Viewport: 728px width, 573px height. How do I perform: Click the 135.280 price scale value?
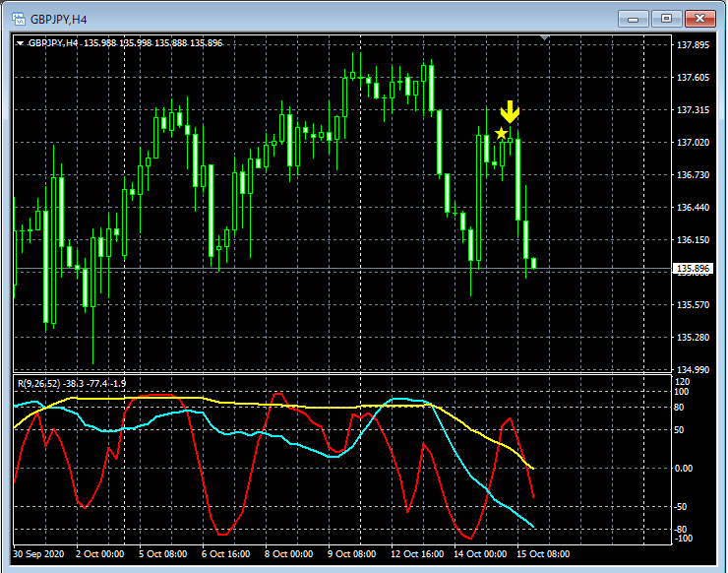coord(693,337)
